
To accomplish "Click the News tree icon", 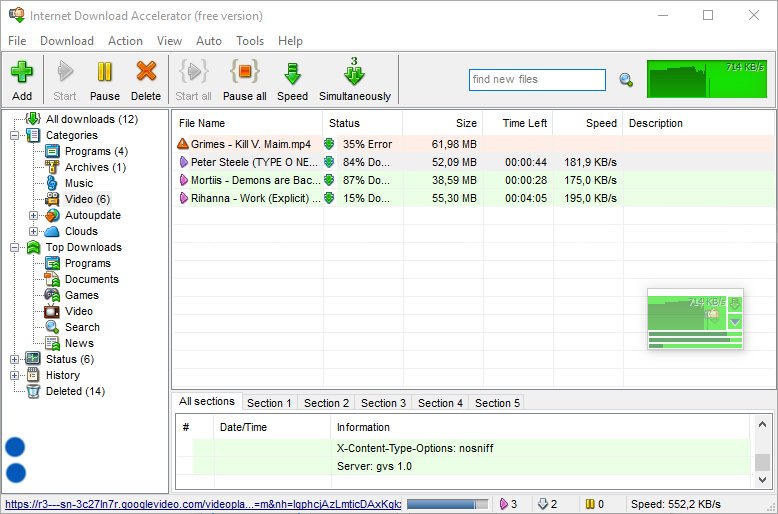I will [x=52, y=343].
